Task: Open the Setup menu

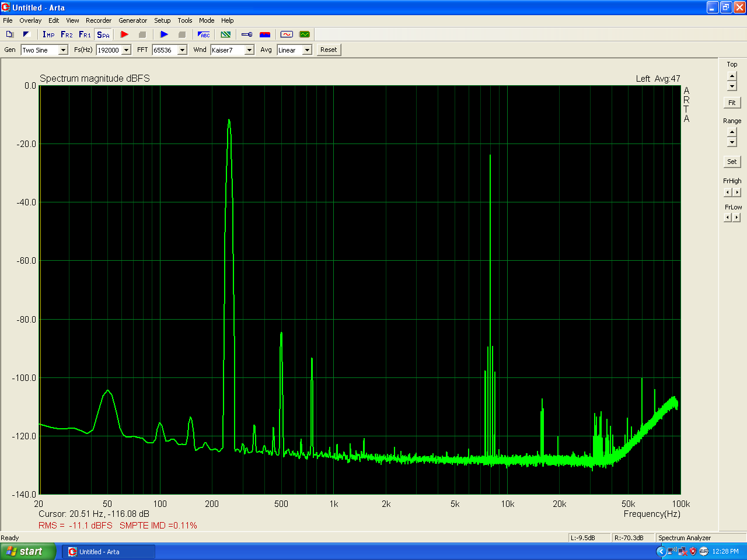Action: [162, 20]
